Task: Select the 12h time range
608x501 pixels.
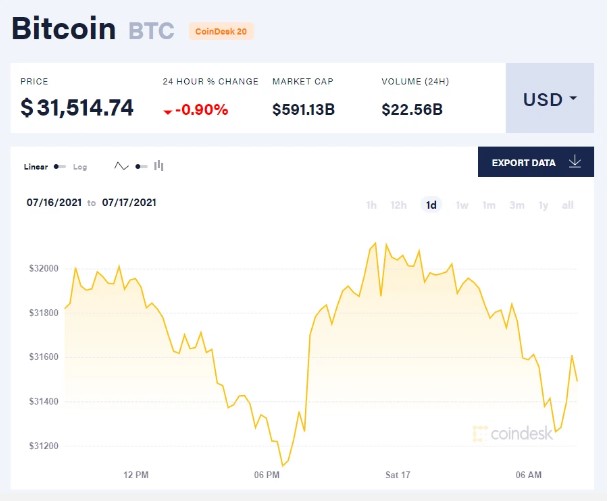Action: pos(399,205)
